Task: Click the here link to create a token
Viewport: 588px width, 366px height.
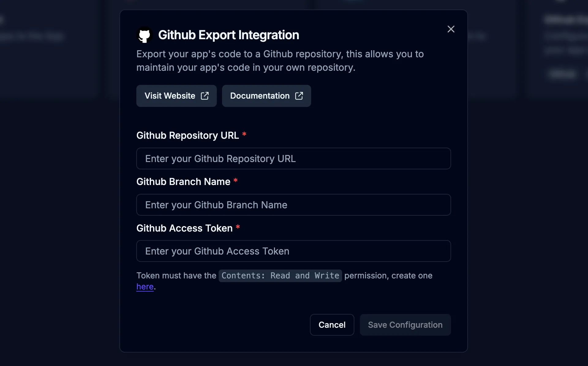Action: click(145, 286)
